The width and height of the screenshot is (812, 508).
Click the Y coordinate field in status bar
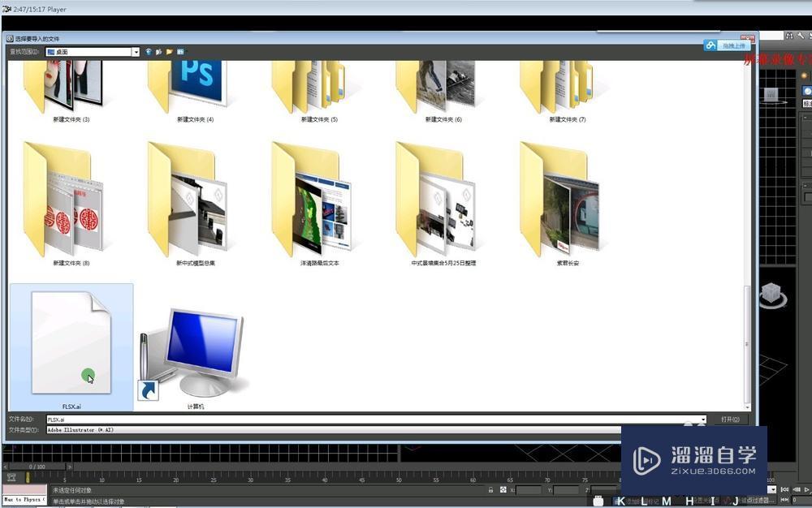(566, 490)
